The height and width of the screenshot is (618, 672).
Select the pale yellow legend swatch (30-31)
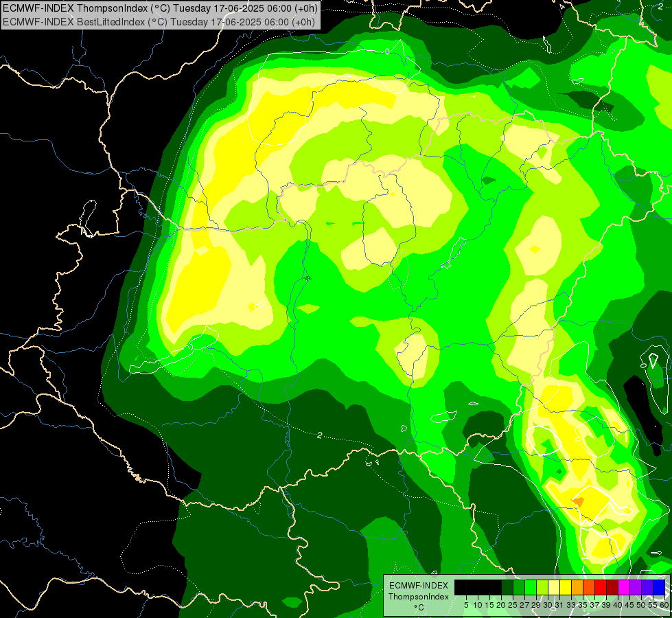pyautogui.click(x=554, y=587)
